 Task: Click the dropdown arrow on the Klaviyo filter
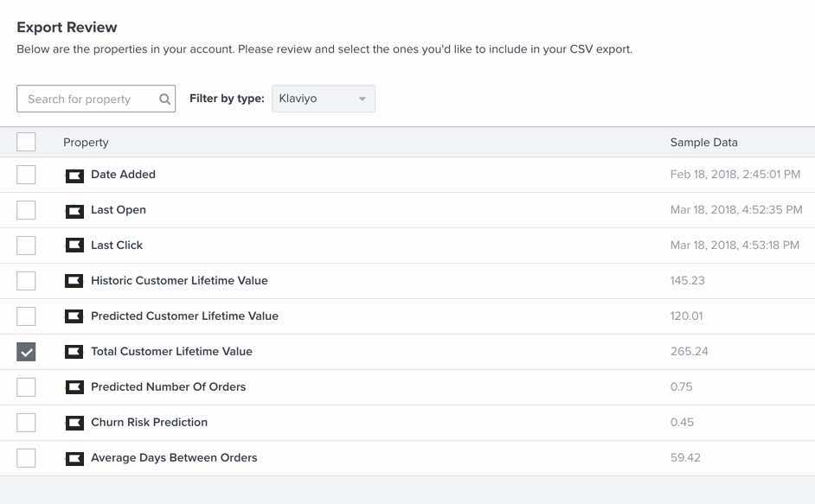tap(363, 99)
